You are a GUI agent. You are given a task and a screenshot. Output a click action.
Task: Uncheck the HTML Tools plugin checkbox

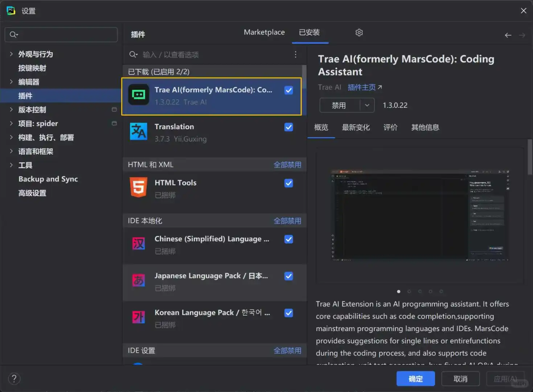click(x=289, y=183)
